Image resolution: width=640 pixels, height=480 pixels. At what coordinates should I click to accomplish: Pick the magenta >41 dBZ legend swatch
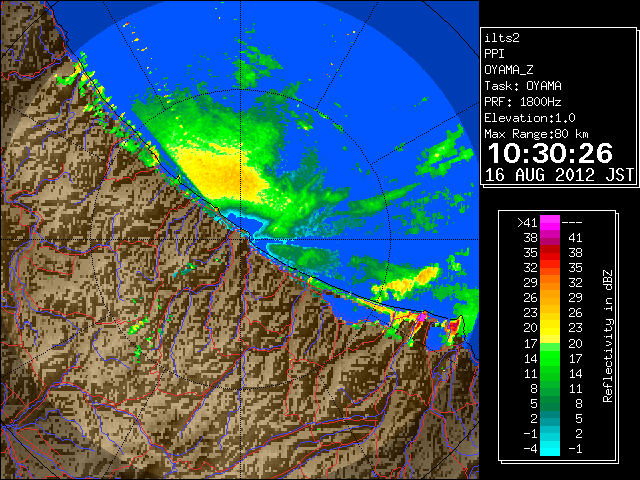(550, 222)
